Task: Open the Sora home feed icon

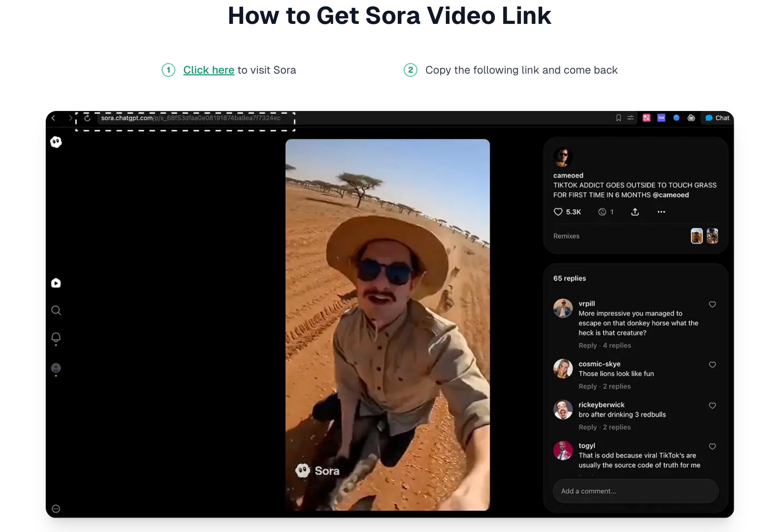Action: 56,283
